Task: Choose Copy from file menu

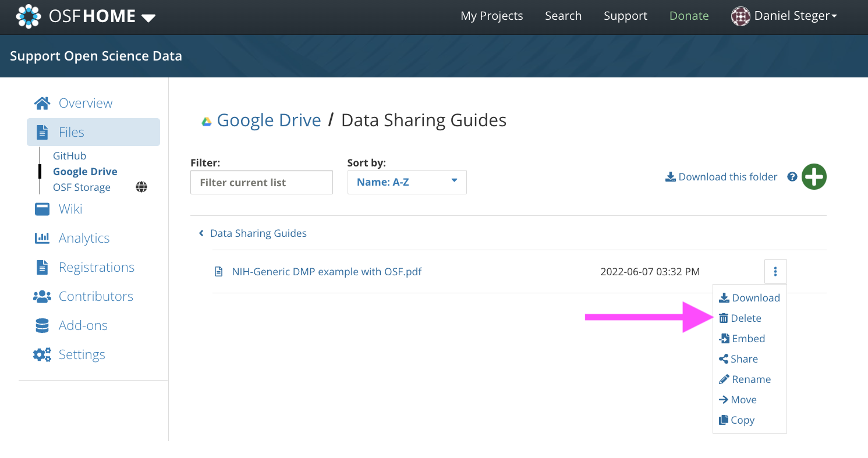Action: [736, 420]
